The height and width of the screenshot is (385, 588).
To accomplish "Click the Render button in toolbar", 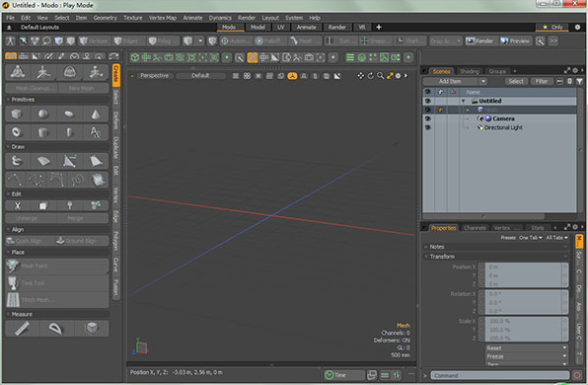I will (x=479, y=40).
